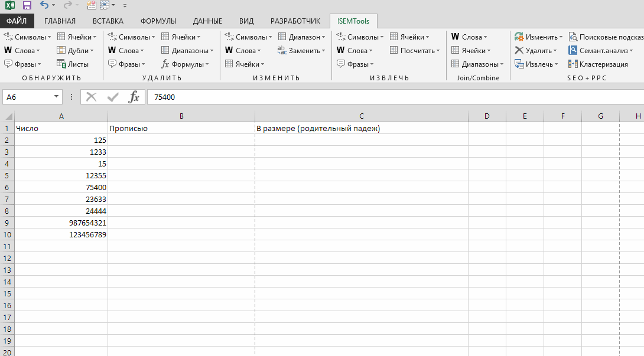Open Кластеризация in the SEO+PPC group
This screenshot has height=356, width=644.
click(x=598, y=64)
